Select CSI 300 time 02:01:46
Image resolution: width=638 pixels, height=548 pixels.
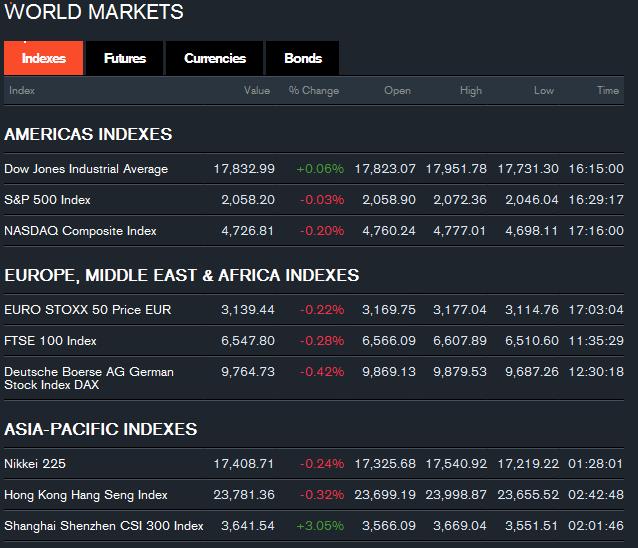tap(596, 526)
